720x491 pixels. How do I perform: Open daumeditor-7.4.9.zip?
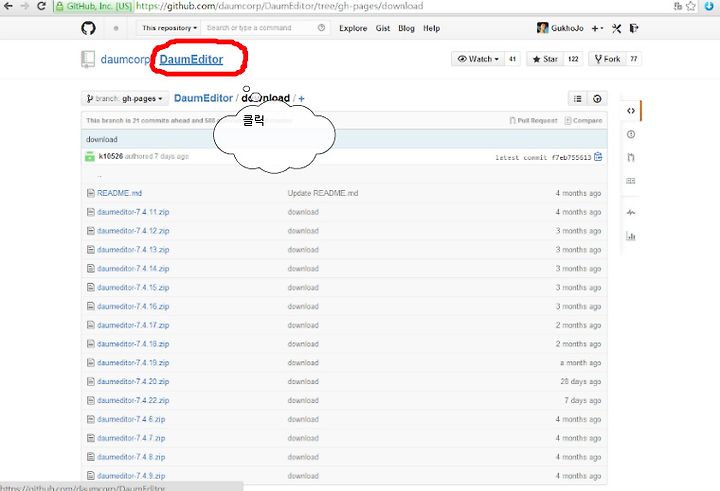[131, 475]
